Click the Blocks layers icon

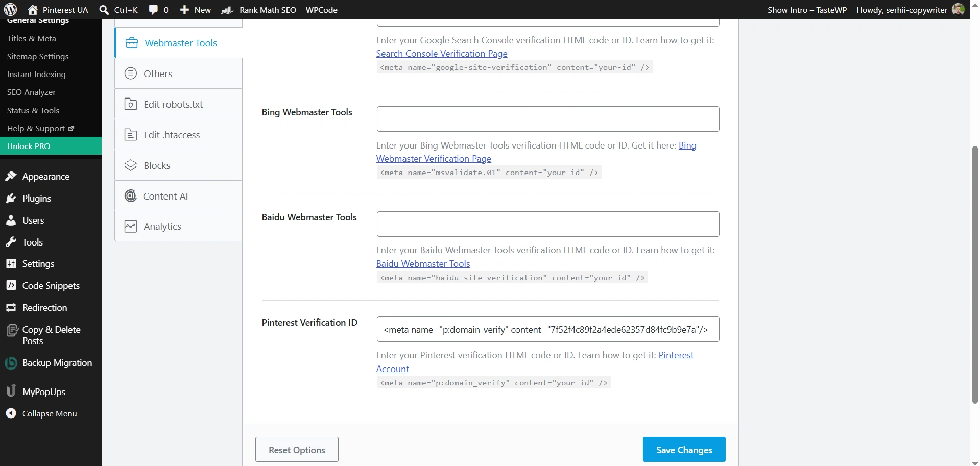[131, 165]
